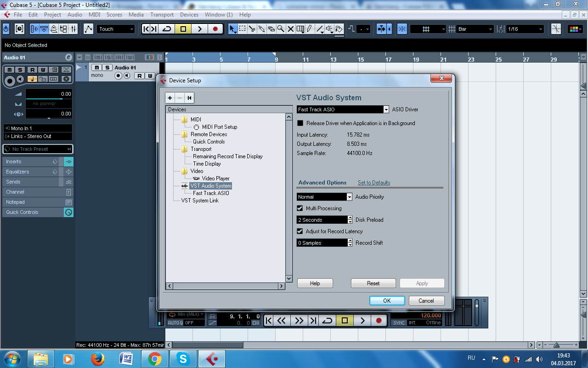Toggle Lock track button in Inspector

pyautogui.click(x=43, y=79)
